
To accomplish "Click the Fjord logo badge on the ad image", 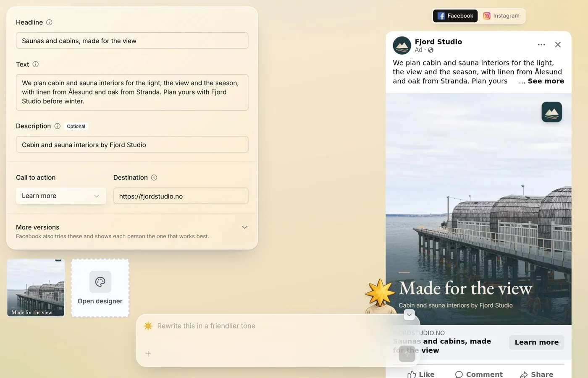I will 551,112.
